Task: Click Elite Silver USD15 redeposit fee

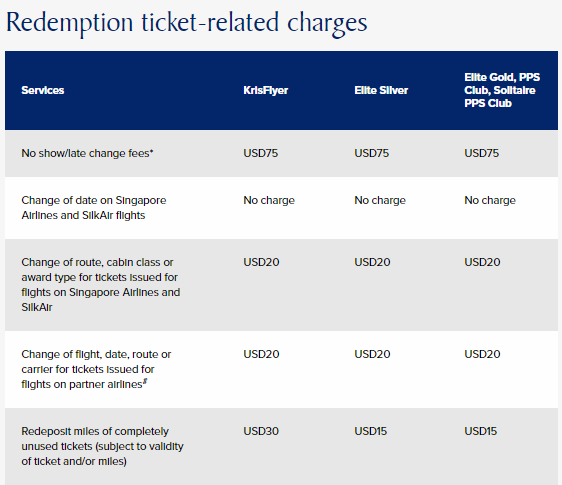Action: 371,431
